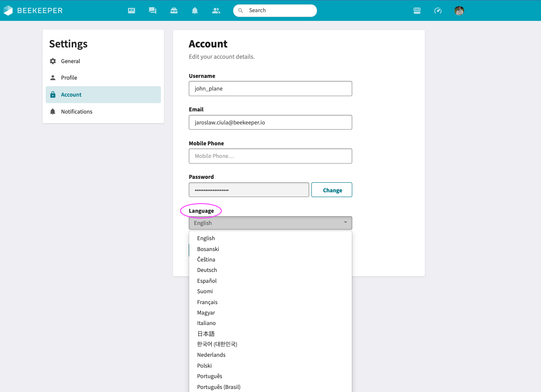Click into the Username field
This screenshot has height=392, width=541.
click(x=270, y=89)
